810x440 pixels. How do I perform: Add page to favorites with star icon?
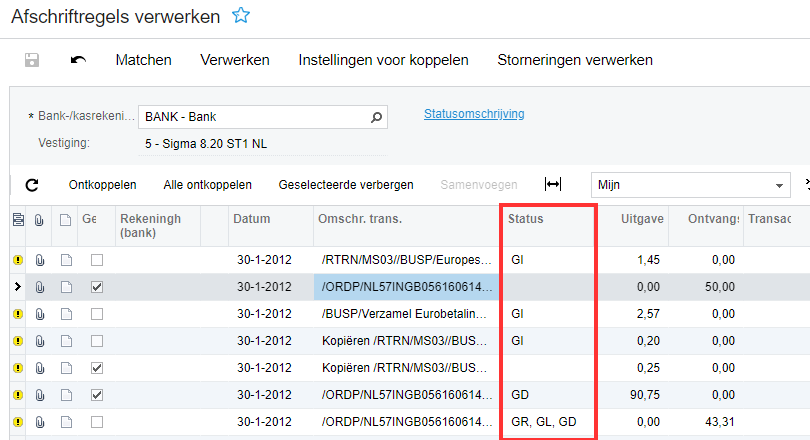click(x=241, y=15)
